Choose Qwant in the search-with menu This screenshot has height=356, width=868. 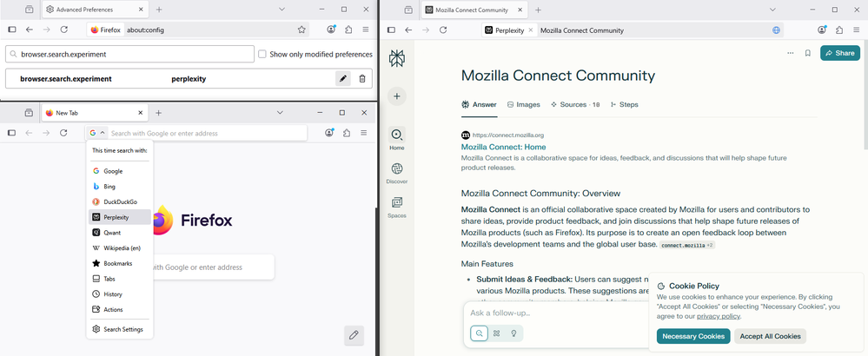(120, 233)
